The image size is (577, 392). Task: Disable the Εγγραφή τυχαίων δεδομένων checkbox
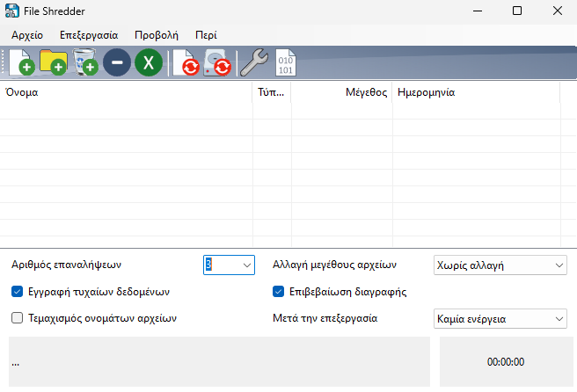click(18, 292)
